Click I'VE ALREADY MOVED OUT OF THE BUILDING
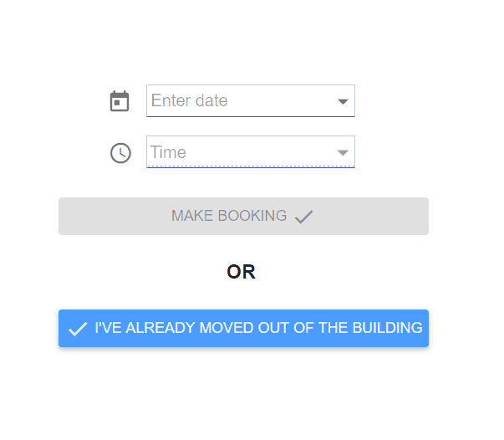The height and width of the screenshot is (440, 504). point(243,329)
